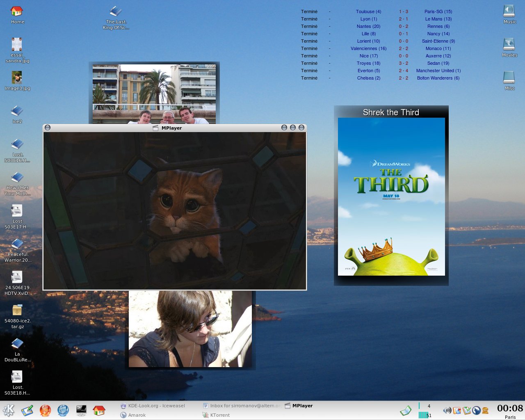Click the green book icon in the panel
525x420 pixels.
click(406, 410)
